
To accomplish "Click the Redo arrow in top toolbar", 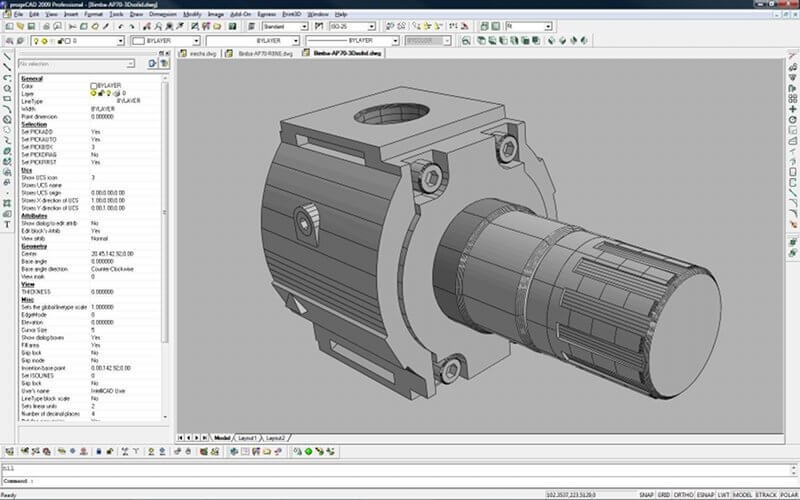I will click(x=132, y=27).
